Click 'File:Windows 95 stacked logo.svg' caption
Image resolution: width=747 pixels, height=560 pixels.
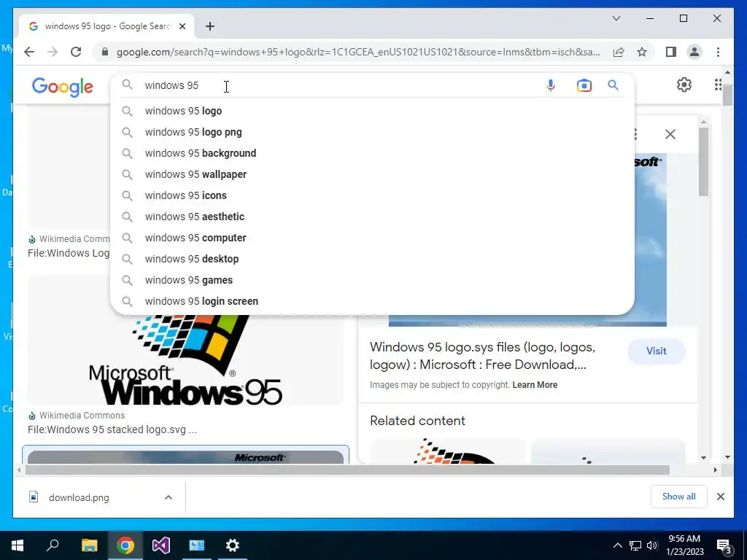[112, 429]
